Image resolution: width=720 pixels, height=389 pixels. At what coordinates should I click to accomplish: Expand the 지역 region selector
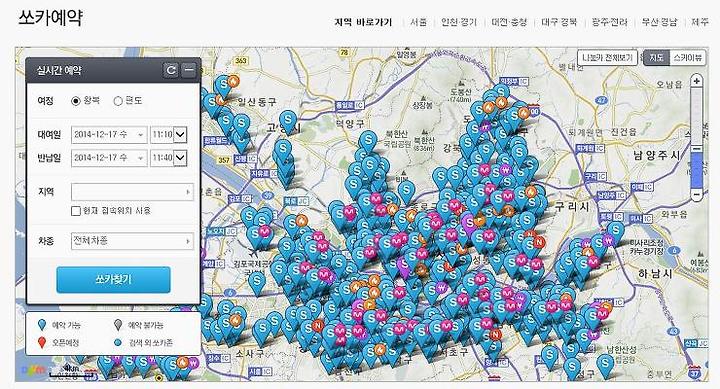132,192
